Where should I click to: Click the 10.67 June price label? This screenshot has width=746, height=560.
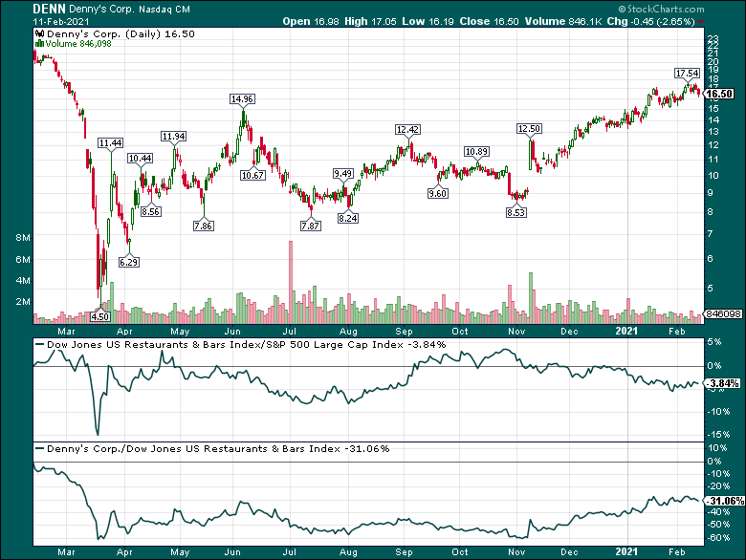252,175
